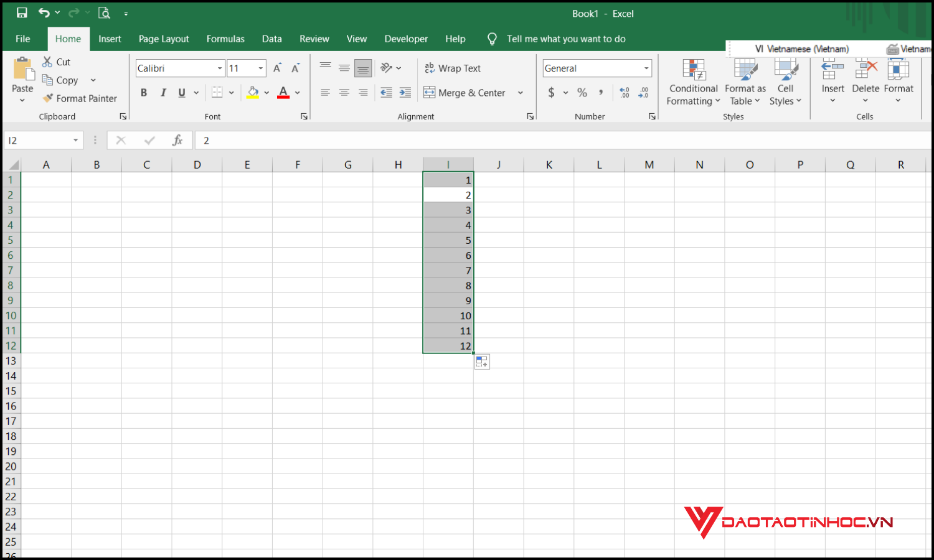Open the General number format dropdown
The width and height of the screenshot is (934, 560).
[648, 68]
